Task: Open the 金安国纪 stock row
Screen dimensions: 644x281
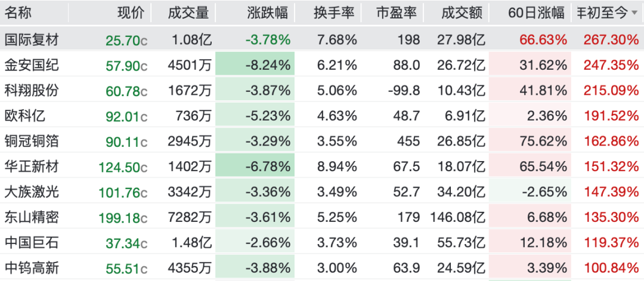Action: [x=322, y=65]
